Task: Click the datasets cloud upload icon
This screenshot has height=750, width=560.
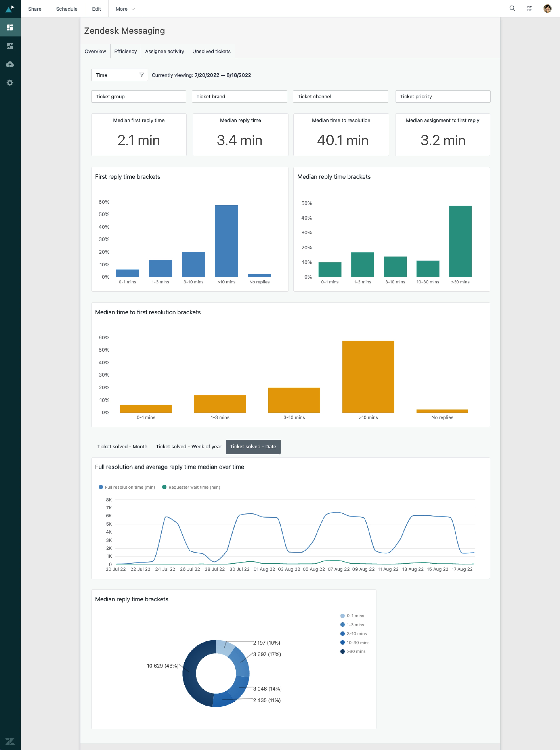Action: (10, 64)
